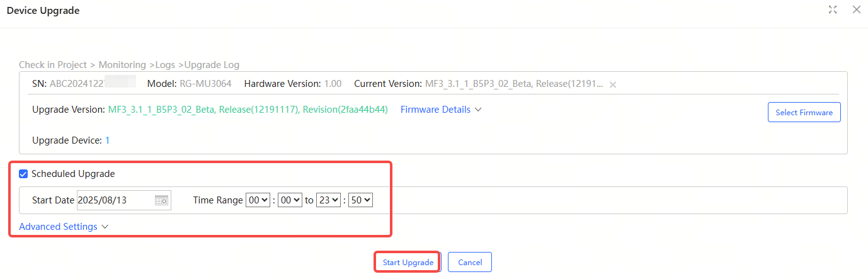The width and height of the screenshot is (868, 279).
Task: Open the start minute dropdown after the first colon
Action: pos(290,200)
